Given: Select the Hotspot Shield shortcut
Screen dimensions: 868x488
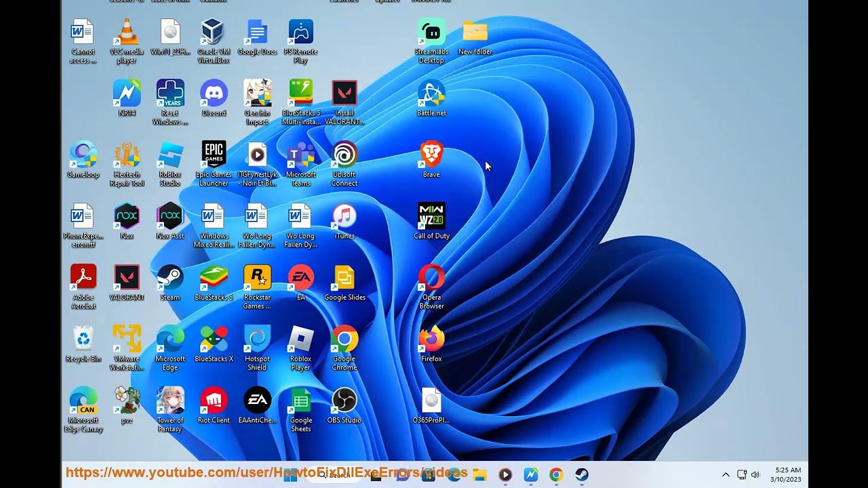Looking at the screenshot, I should click(x=257, y=348).
